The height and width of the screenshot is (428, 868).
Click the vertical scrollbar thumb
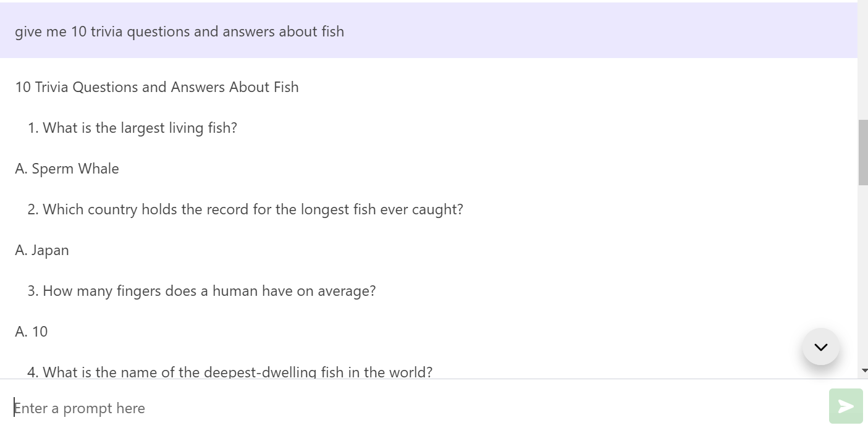862,152
